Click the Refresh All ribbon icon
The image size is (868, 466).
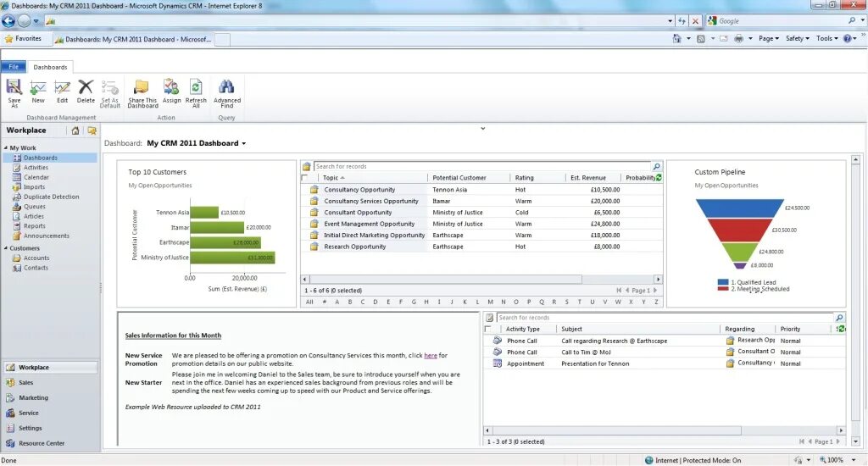click(x=196, y=87)
